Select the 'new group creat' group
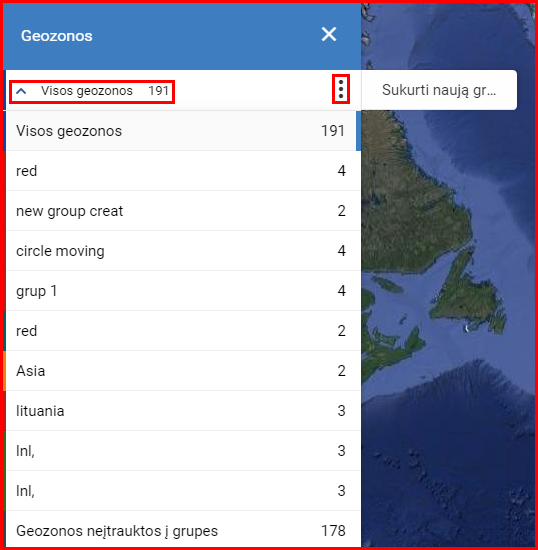 tap(183, 211)
